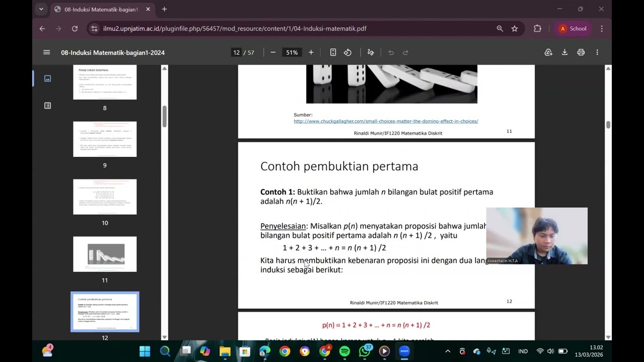
Task: Switch to Zoom app in taskbar
Action: (405, 351)
